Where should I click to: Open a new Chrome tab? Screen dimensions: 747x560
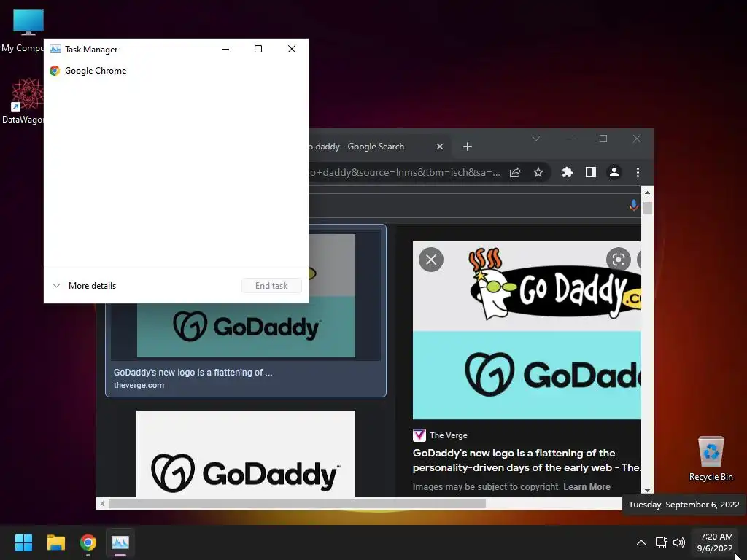[468, 147]
